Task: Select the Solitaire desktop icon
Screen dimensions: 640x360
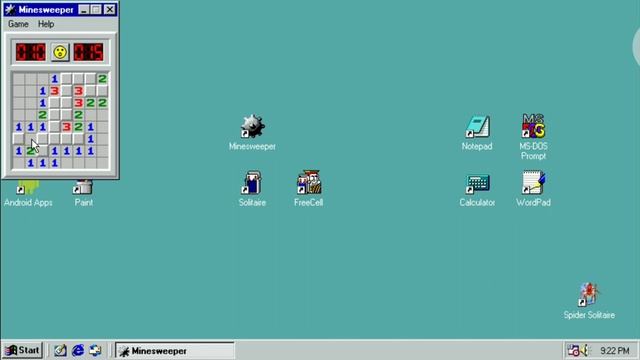Action: tap(252, 182)
